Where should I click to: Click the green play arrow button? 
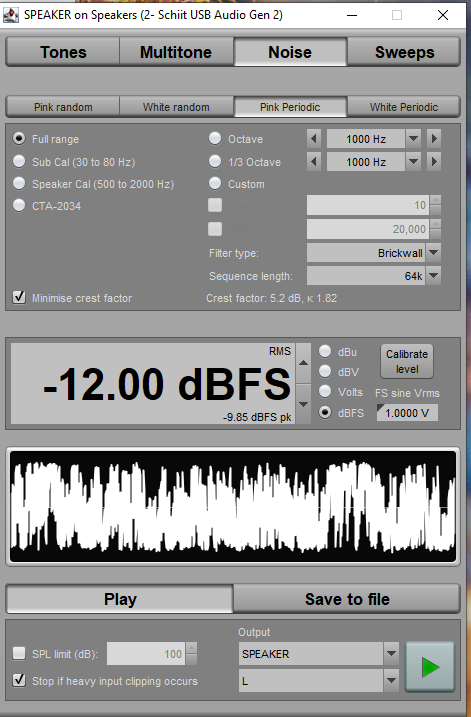pos(429,667)
